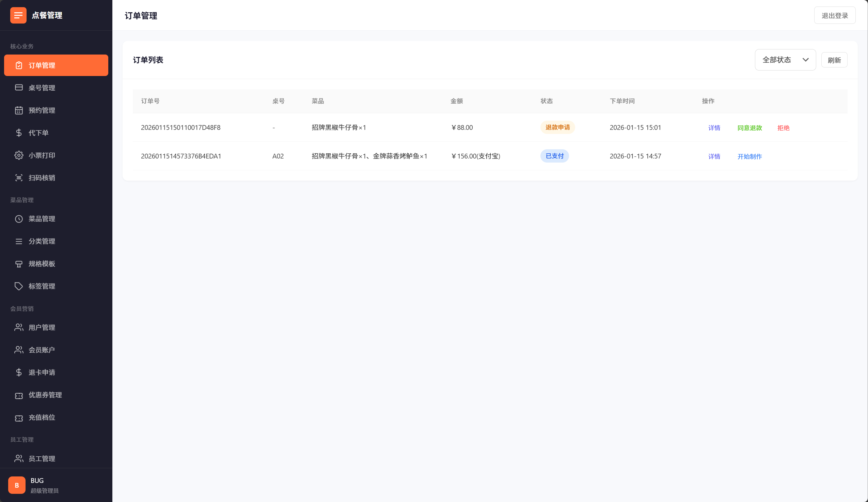Viewport: 868px width, 502px height.
Task: Click the BUG user avatar
Action: pyautogui.click(x=17, y=485)
